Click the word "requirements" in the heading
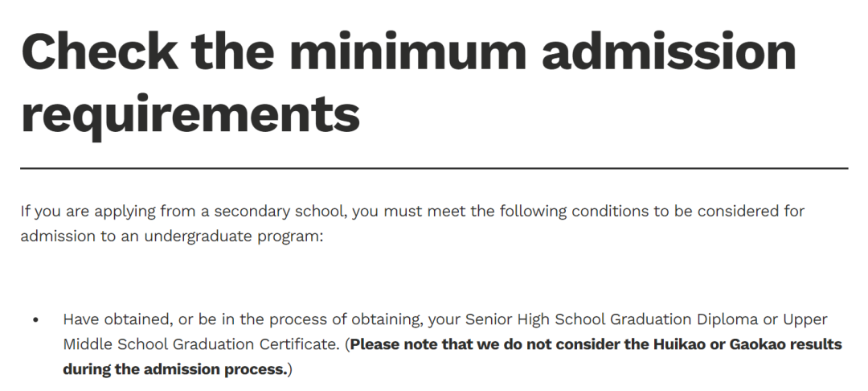The width and height of the screenshot is (868, 391). (x=190, y=113)
